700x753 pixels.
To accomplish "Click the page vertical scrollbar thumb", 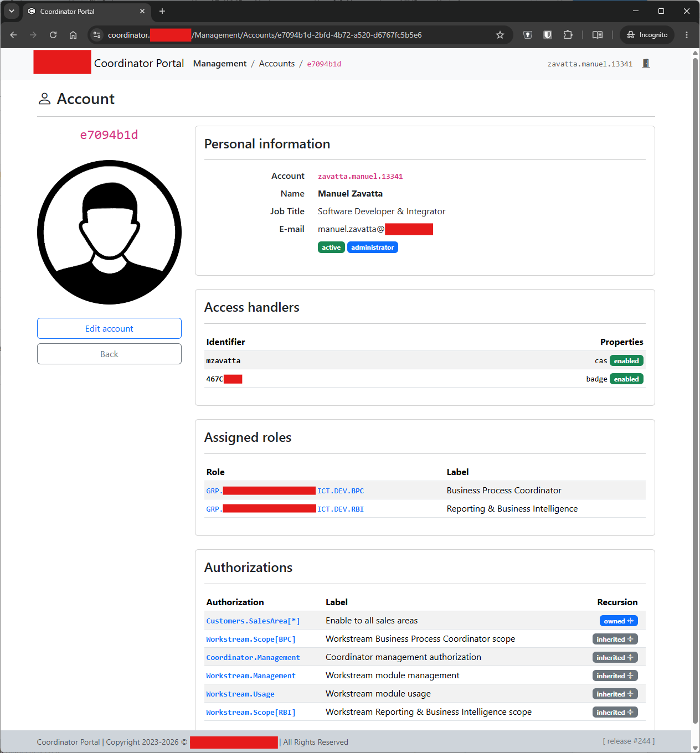I will tap(696, 390).
